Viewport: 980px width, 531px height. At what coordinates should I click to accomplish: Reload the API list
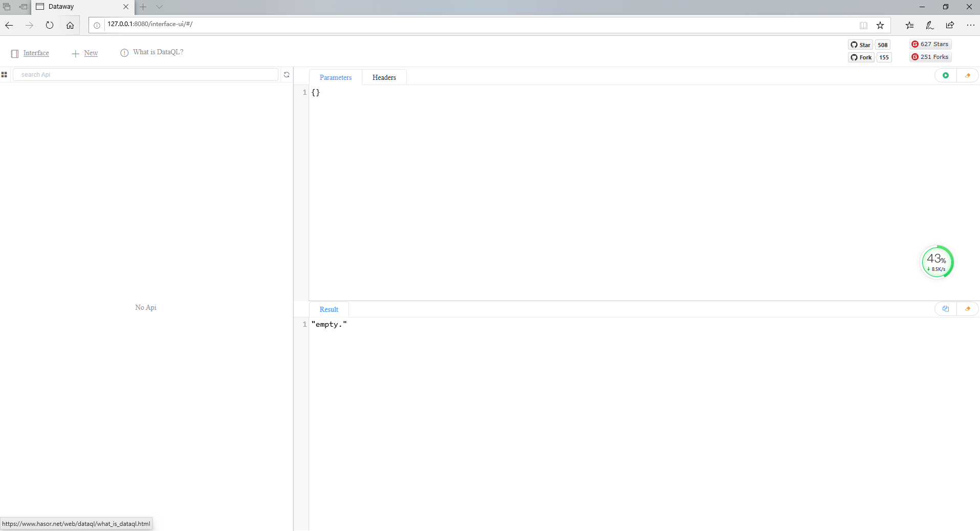(287, 75)
